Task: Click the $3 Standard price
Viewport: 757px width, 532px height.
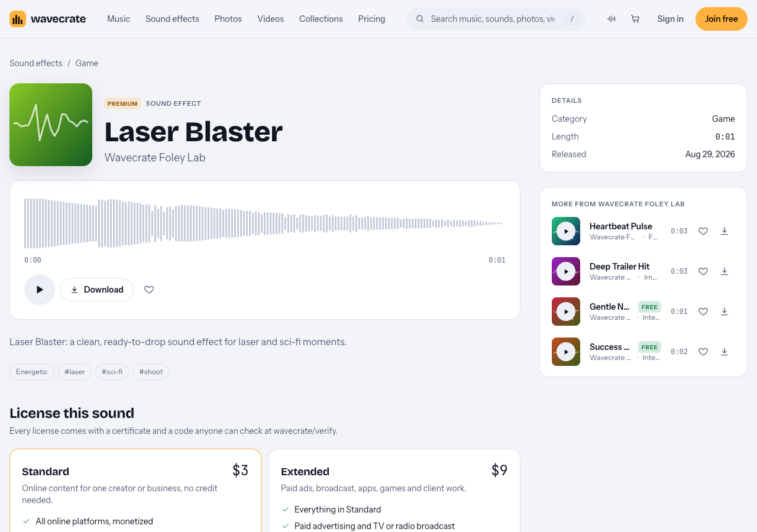Action: tap(240, 471)
